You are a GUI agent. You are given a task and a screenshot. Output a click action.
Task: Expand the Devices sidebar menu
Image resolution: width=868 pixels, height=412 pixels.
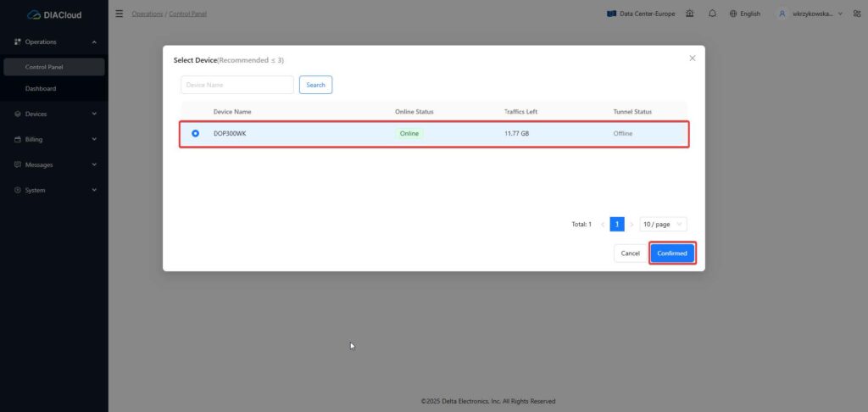coord(54,114)
